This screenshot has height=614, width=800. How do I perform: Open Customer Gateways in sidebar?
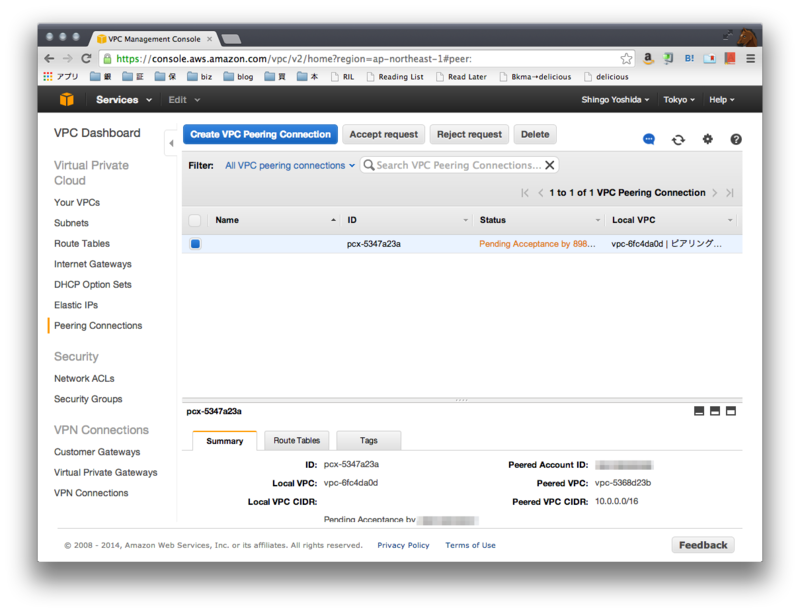97,452
